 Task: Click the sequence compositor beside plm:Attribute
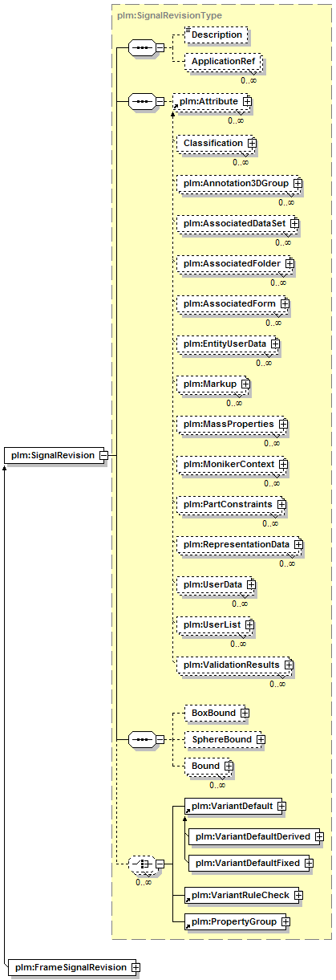pyautogui.click(x=141, y=102)
